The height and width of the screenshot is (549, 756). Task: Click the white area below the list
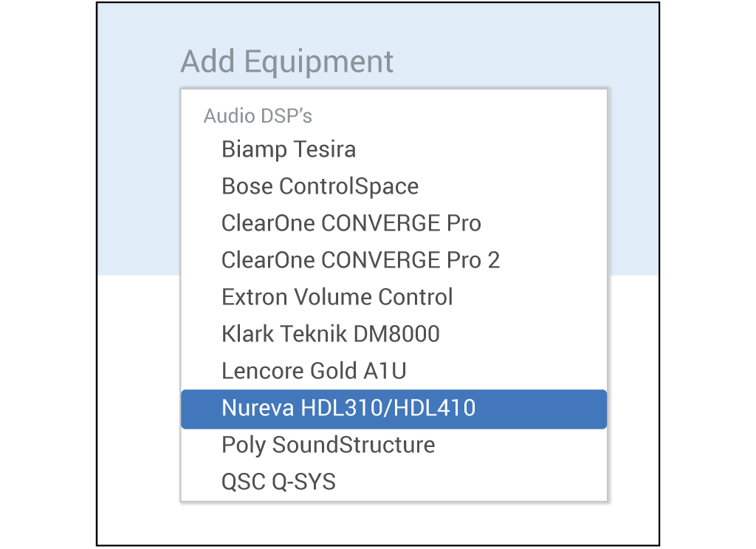point(377,523)
